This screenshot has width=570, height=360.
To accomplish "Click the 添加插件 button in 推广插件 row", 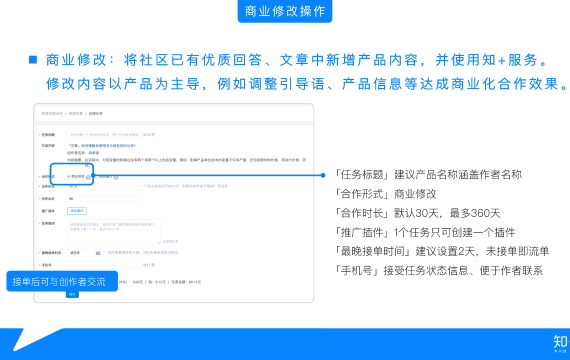I will point(77,211).
